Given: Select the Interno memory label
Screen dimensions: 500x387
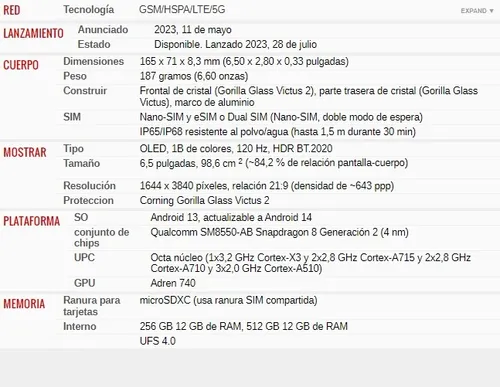Looking at the screenshot, I should 80,326.
